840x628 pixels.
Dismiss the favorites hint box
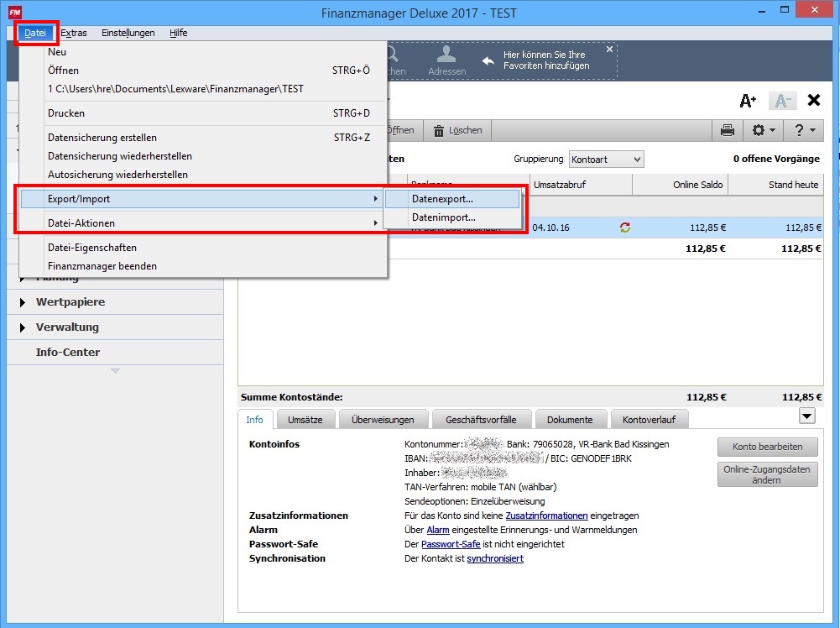609,50
